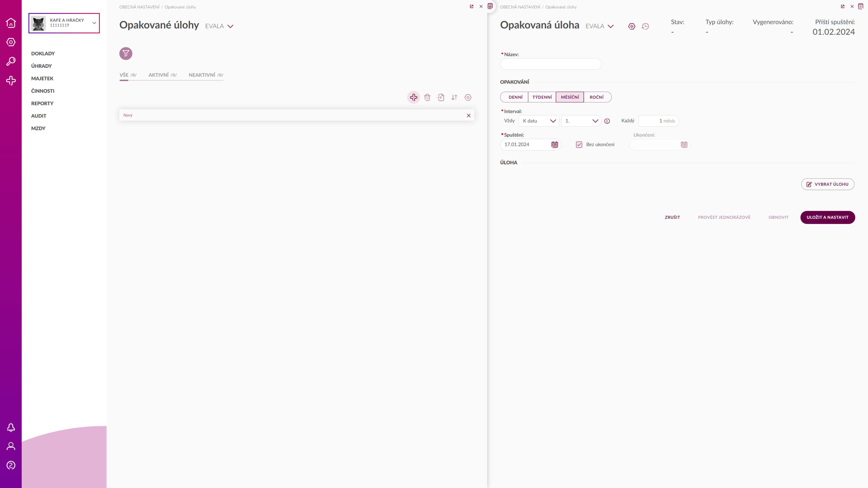Open the '1.' day-of-month dropdown
This screenshot has width=868, height=488.
pos(581,121)
